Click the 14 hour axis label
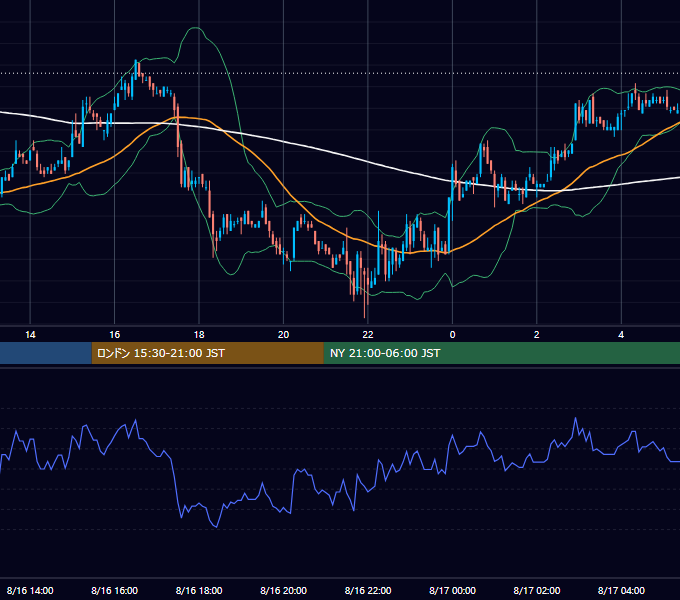Viewport: 680px width, 600px height. click(x=30, y=335)
